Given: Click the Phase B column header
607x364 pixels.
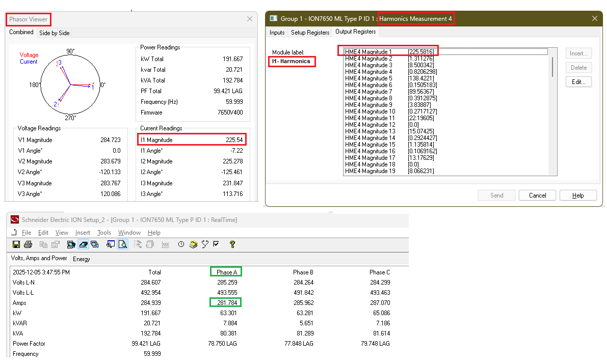Looking at the screenshot, I should pyautogui.click(x=303, y=272).
